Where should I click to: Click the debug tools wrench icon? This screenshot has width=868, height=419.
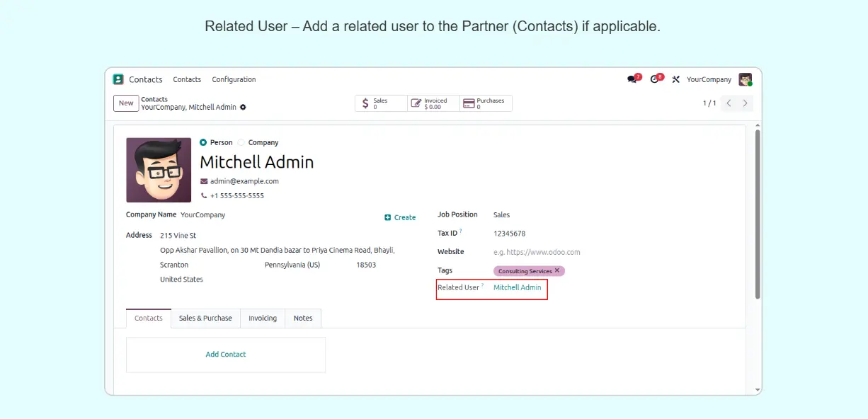(x=675, y=79)
